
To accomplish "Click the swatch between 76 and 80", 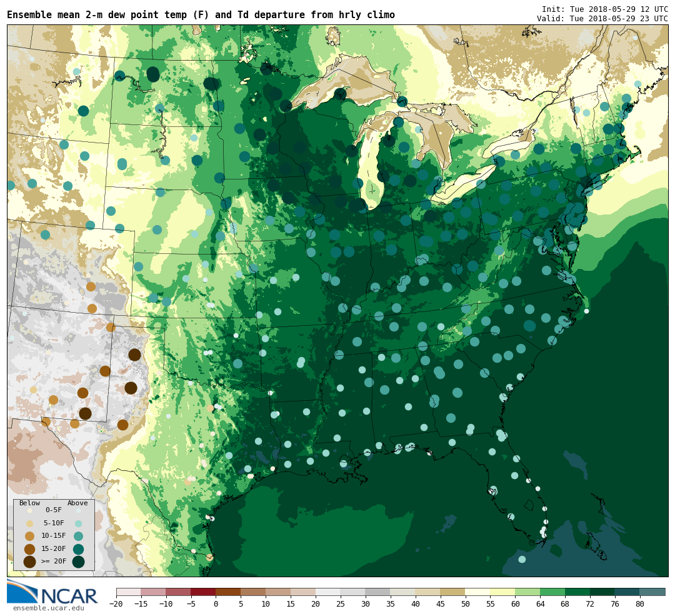I will pyautogui.click(x=628, y=592).
